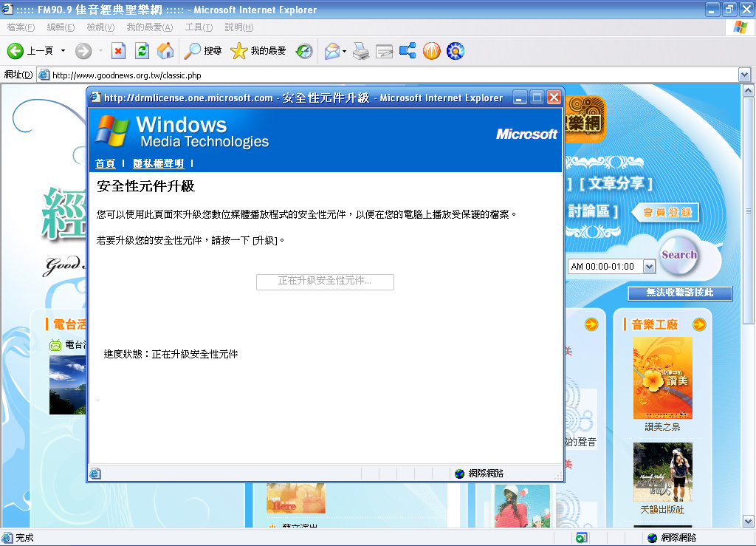Viewport: 756px width, 546px height.
Task: Click the address bar URL field
Action: tap(387, 75)
